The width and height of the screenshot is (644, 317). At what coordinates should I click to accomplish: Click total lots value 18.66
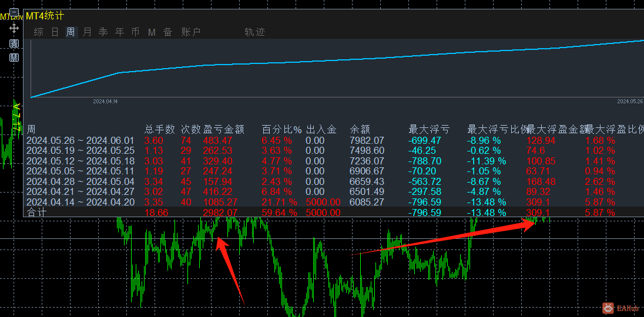[156, 213]
